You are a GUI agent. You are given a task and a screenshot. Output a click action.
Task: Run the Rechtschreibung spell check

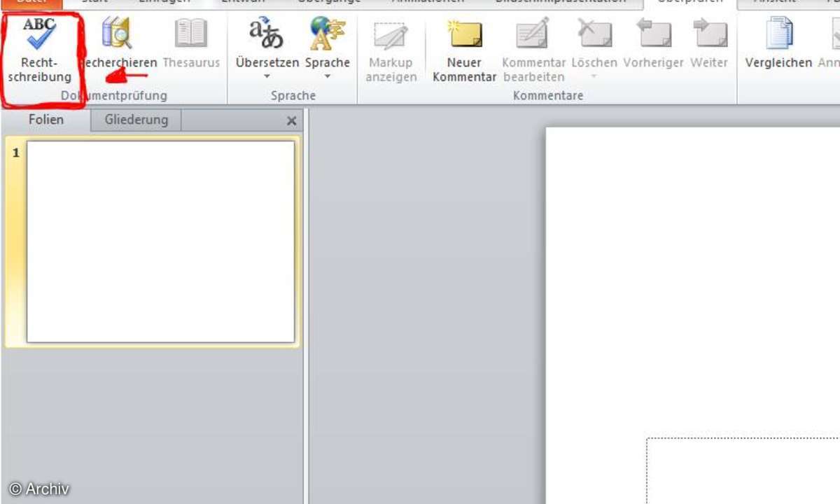(x=39, y=49)
